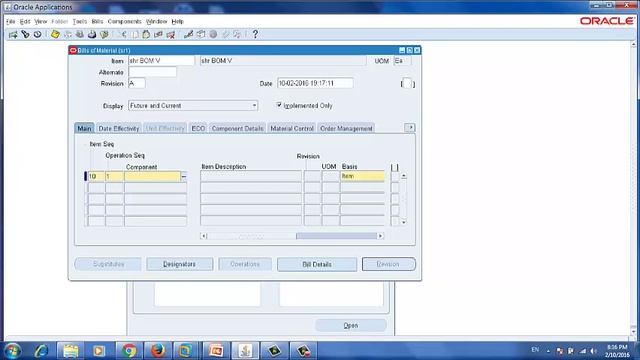
Task: Toggle the Implemented Only checkbox
Action: [279, 105]
